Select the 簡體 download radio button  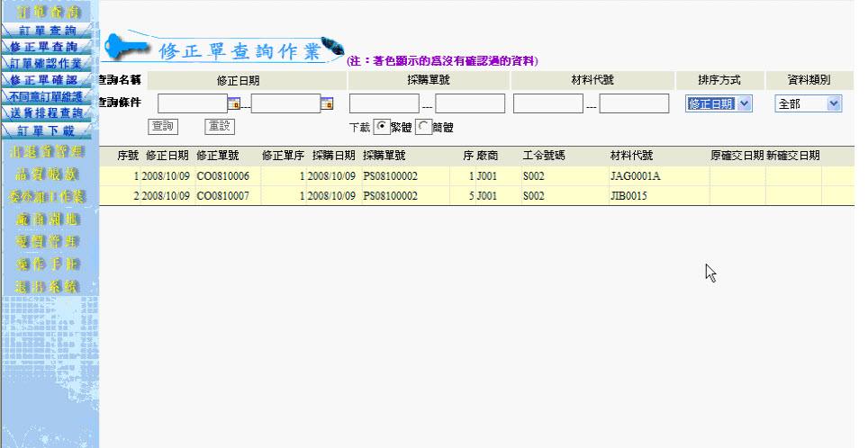[422, 127]
